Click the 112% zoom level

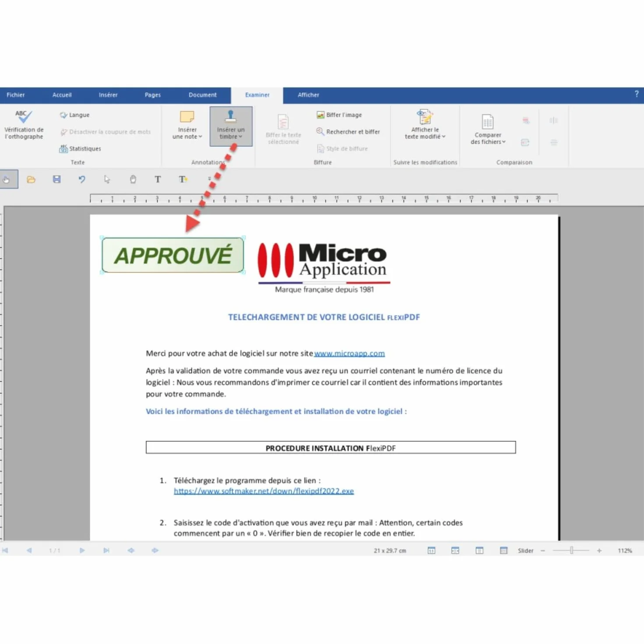(625, 551)
